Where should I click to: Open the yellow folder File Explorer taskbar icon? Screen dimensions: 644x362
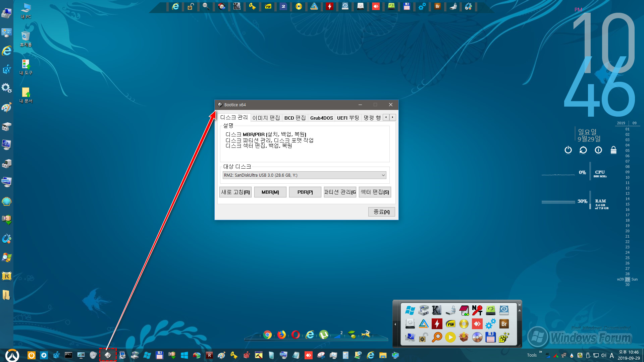pyautogui.click(x=383, y=355)
